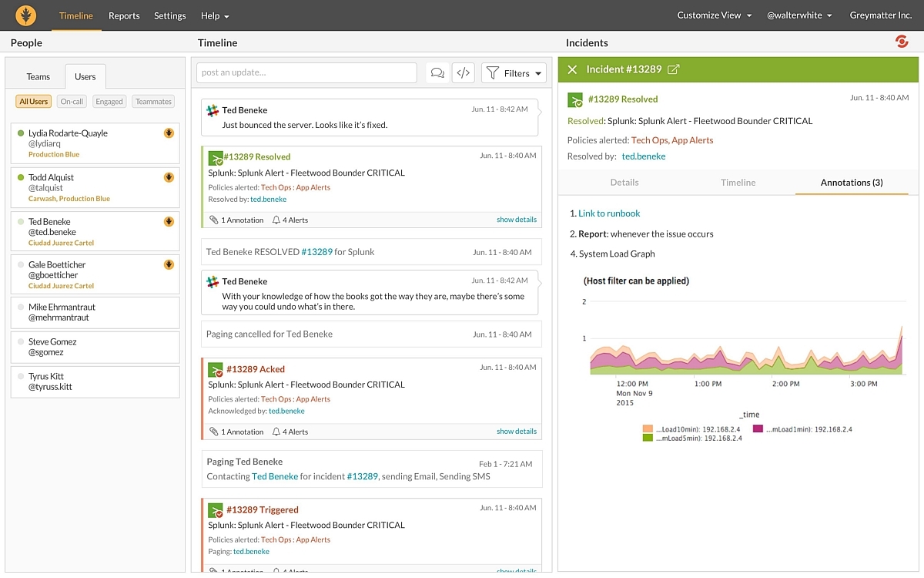Click the paperclip annotation icon on Resolved card
The width and height of the screenshot is (924, 578).
coord(214,220)
